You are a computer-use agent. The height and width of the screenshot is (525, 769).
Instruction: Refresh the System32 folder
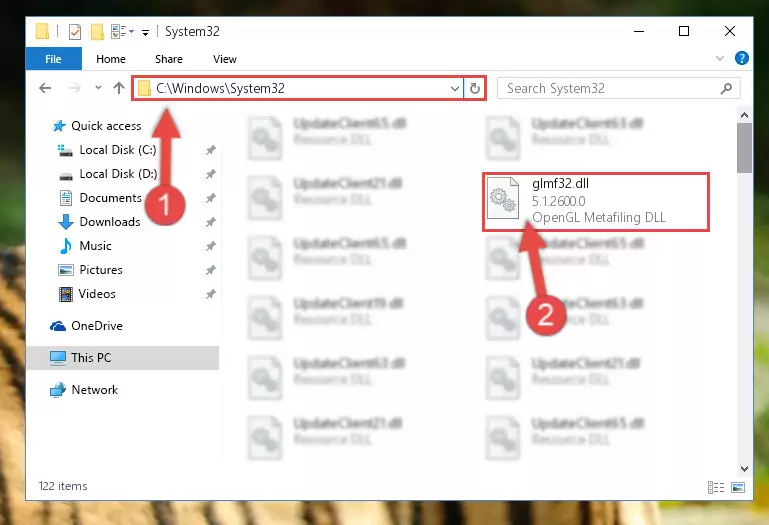pyautogui.click(x=474, y=89)
